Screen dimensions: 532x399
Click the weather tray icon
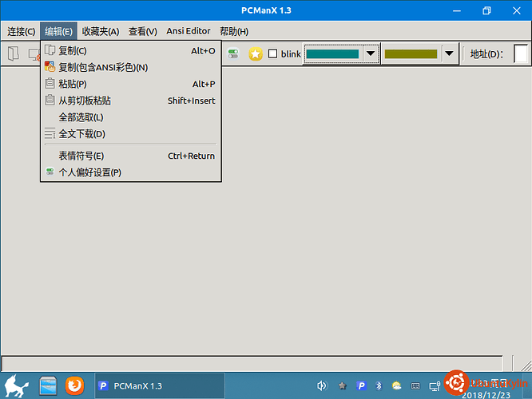396,385
